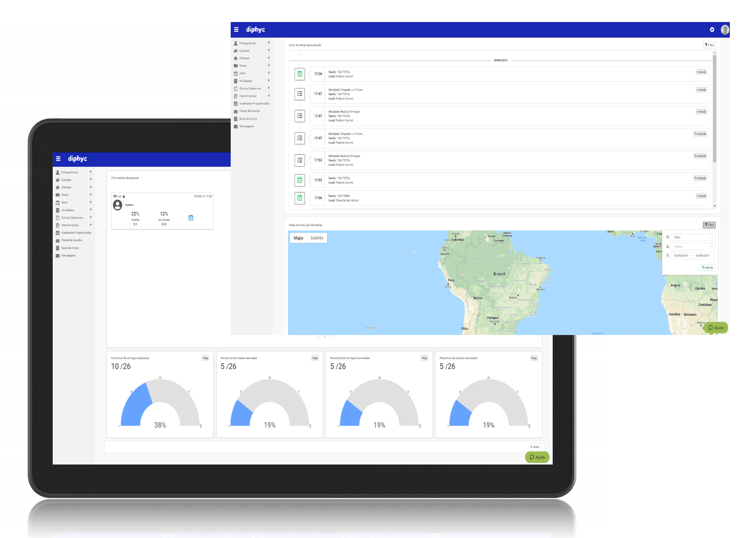
Task: Click Entregadores person icon in front sidebar
Action: point(236,43)
